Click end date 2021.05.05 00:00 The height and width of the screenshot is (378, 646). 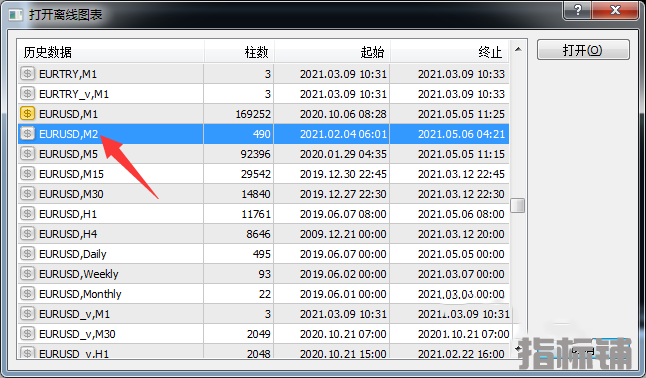(461, 254)
